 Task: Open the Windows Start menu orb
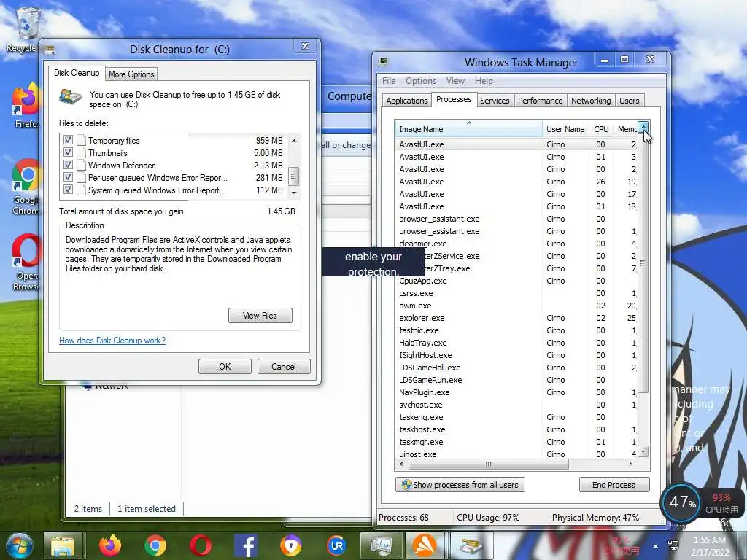19,545
